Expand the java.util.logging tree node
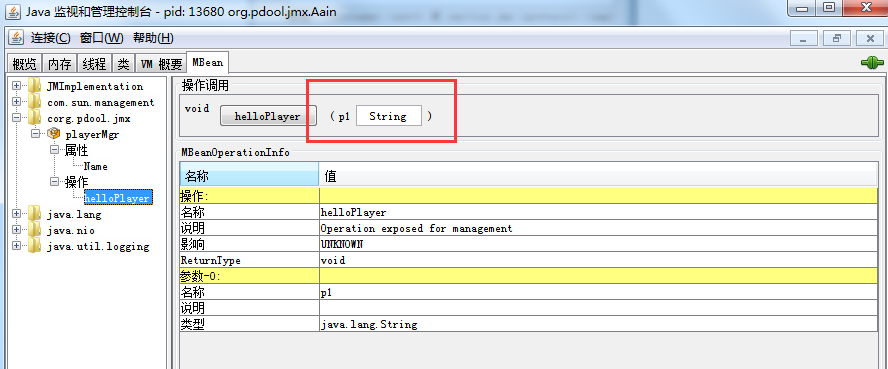Screen dimensions: 888x369 pos(16,246)
